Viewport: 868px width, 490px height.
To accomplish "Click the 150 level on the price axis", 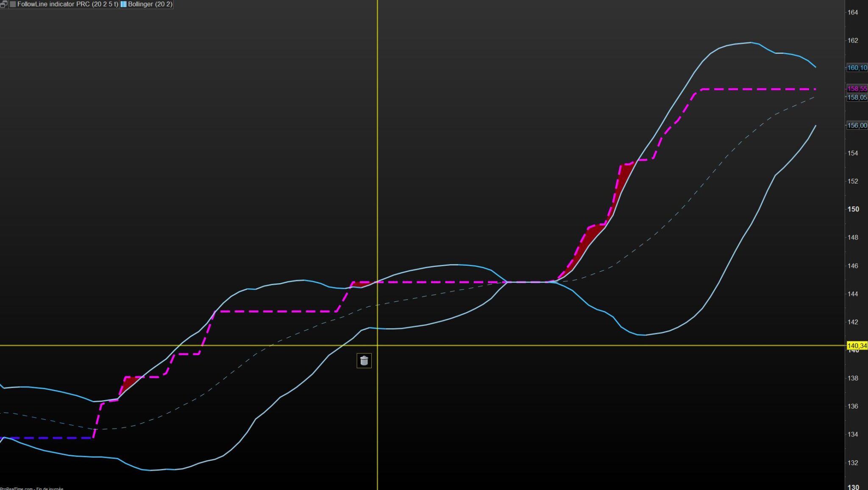I will (853, 209).
